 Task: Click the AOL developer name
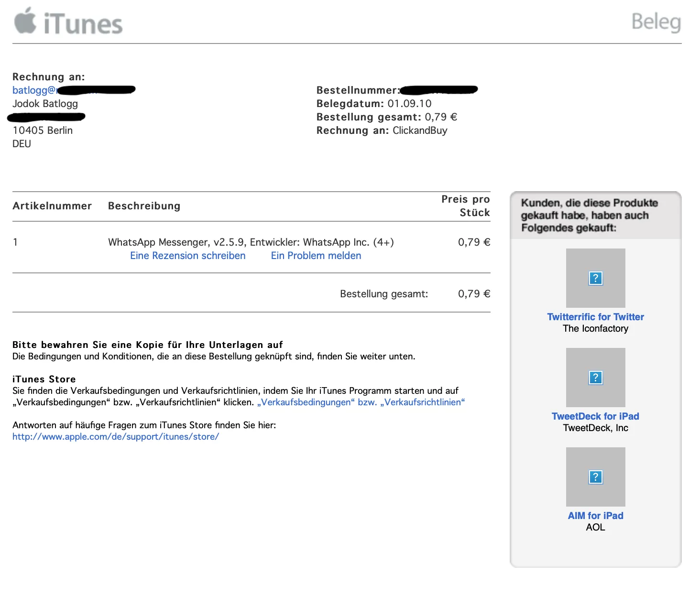(x=595, y=527)
